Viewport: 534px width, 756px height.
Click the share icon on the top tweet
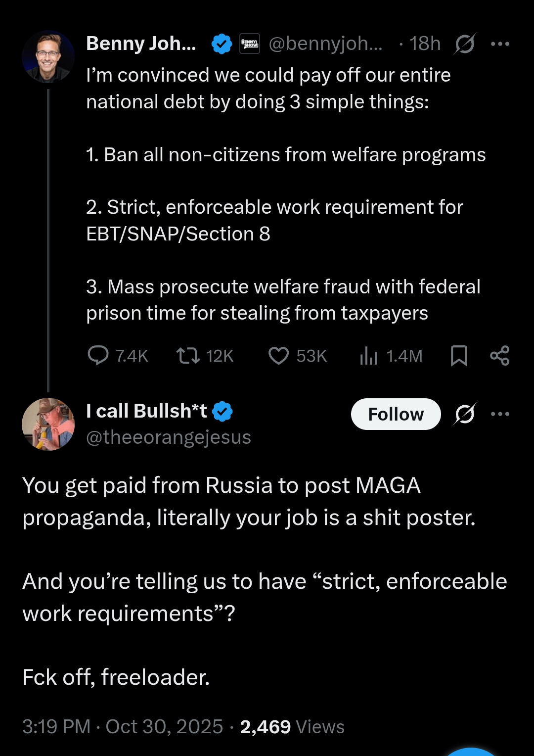(499, 356)
